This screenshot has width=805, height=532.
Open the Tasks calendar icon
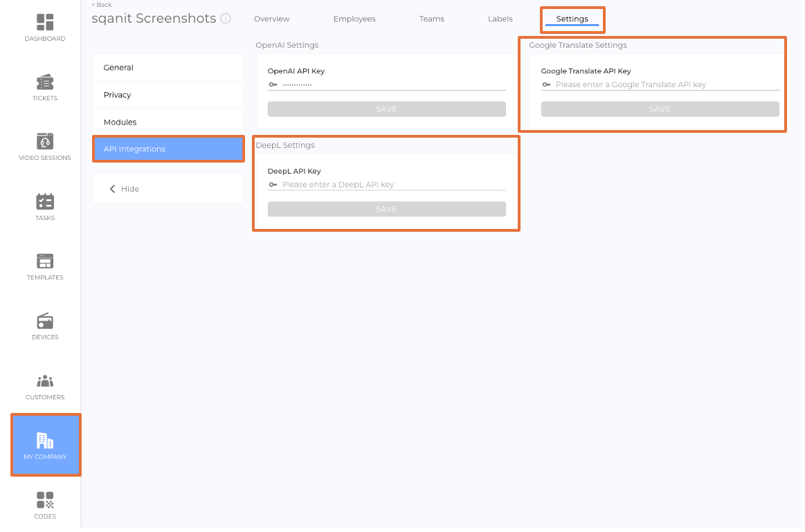point(45,202)
